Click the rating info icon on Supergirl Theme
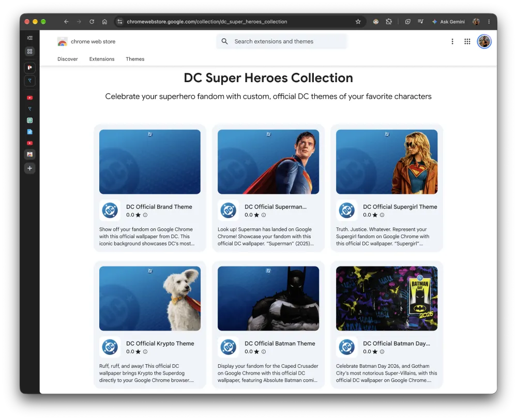 tap(382, 215)
